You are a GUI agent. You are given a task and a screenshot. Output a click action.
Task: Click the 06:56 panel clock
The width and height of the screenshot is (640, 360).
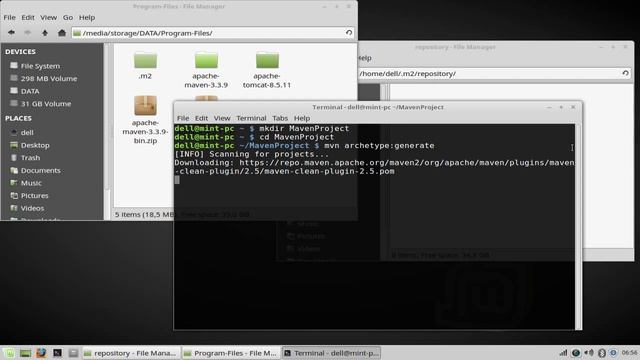[630, 353]
